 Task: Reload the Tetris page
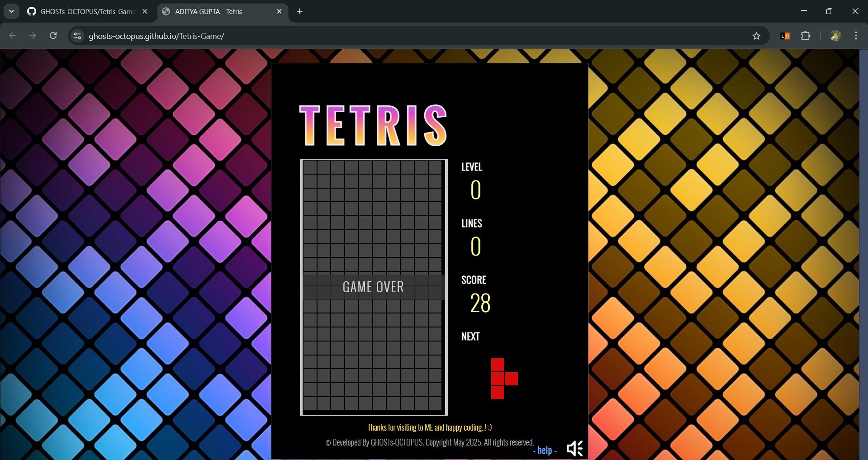(53, 36)
